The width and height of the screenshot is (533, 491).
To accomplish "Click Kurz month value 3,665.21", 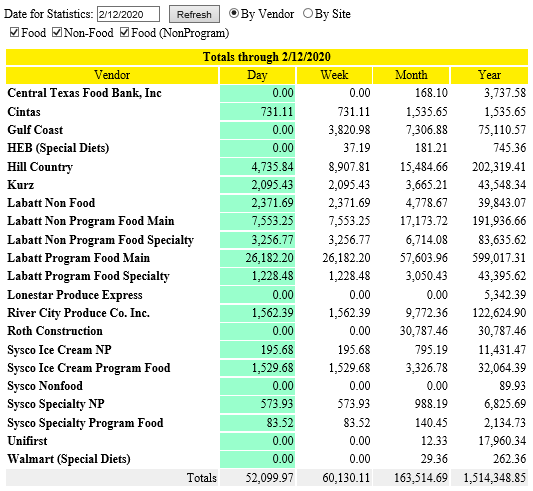I will pyautogui.click(x=427, y=185).
